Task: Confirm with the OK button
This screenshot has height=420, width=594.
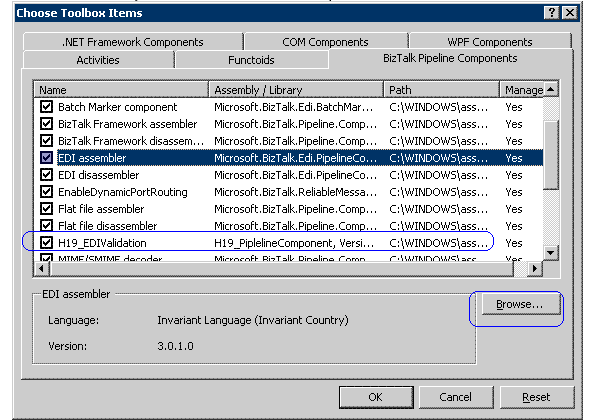Action: click(x=376, y=397)
